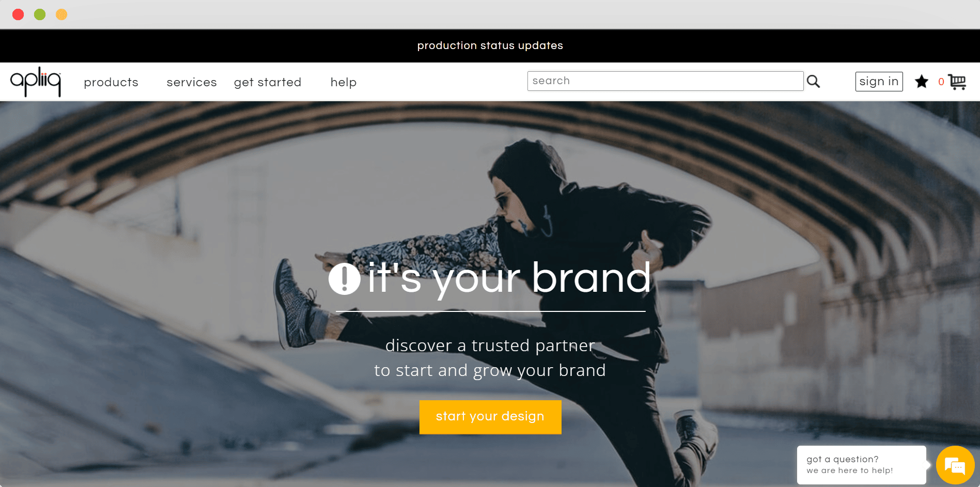Viewport: 980px width, 487px height.
Task: Click the red window close dot
Action: pos(18,14)
